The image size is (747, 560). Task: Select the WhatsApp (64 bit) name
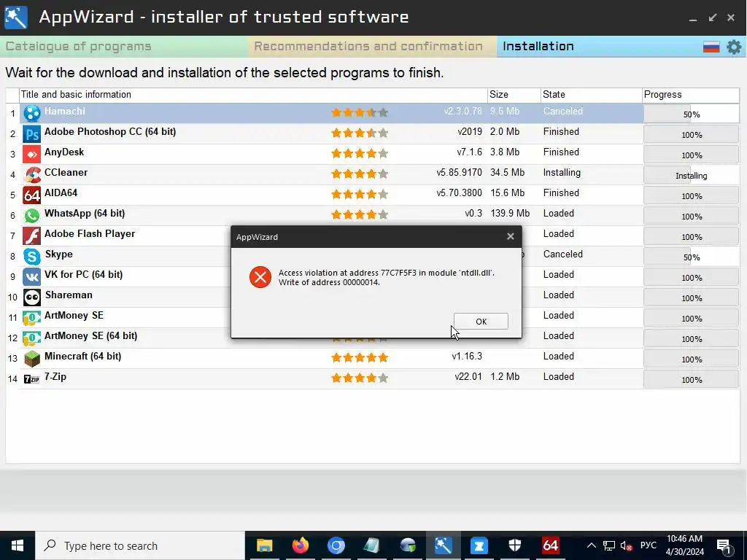point(85,214)
